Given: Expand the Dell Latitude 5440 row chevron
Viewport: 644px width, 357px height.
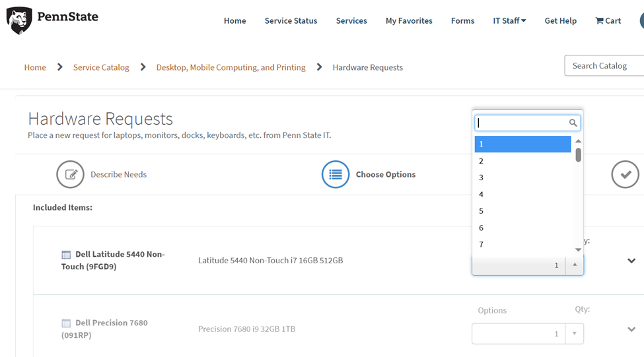Looking at the screenshot, I should pyautogui.click(x=631, y=261).
